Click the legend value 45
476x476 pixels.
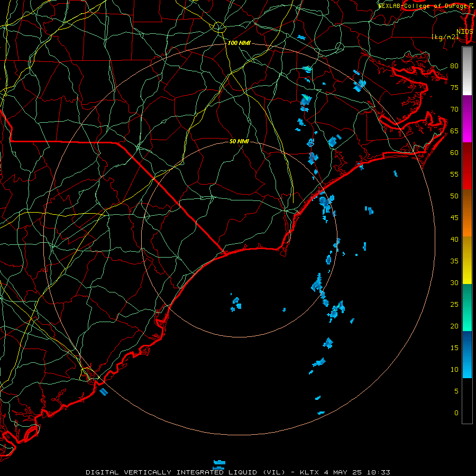454,218
